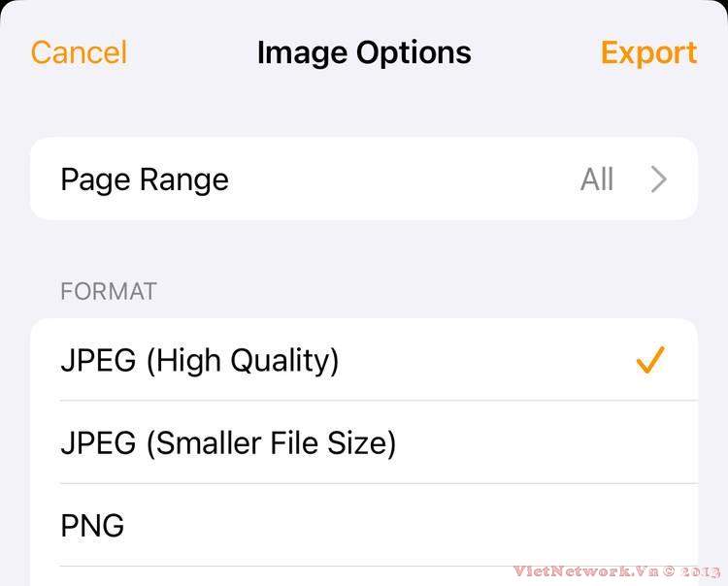This screenshot has height=586, width=728.
Task: Tap the 'All' page range value
Action: click(597, 179)
